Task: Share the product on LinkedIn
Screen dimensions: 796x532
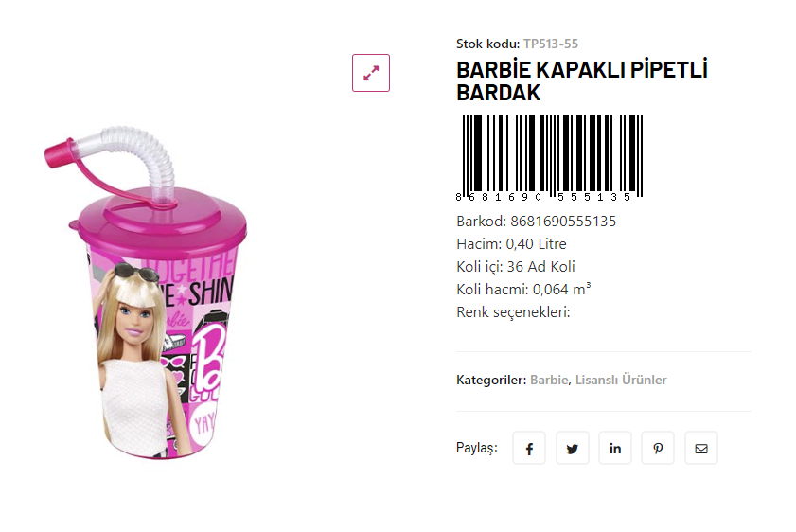Action: [615, 449]
